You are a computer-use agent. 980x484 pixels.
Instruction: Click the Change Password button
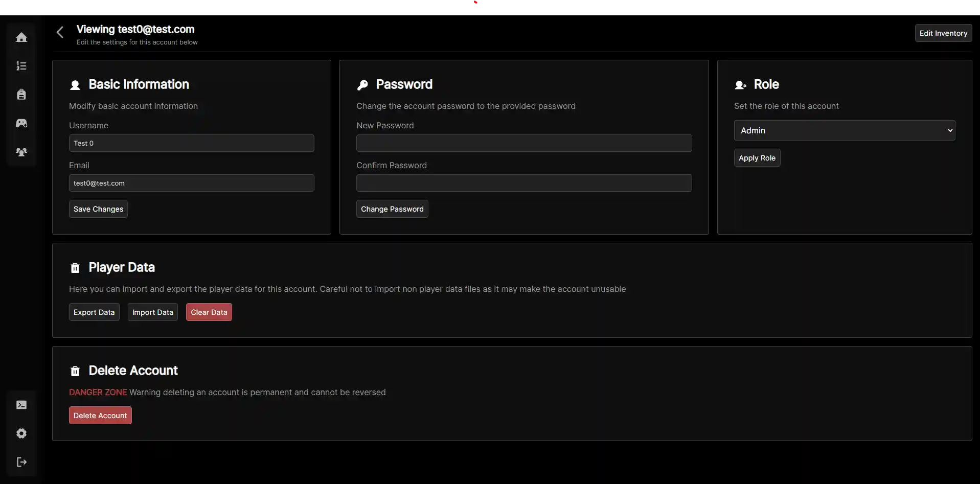tap(392, 209)
